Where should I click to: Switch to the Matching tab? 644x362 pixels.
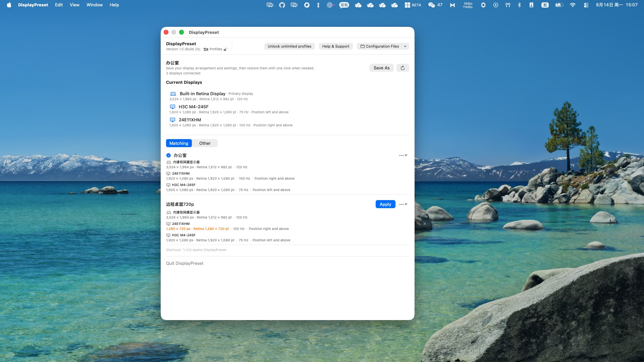pyautogui.click(x=179, y=143)
